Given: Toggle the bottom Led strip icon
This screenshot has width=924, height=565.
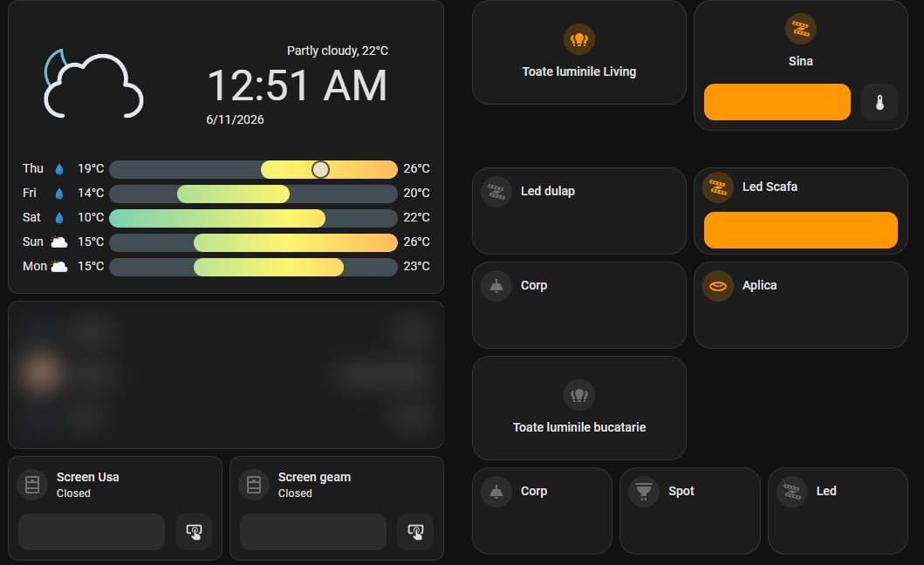Looking at the screenshot, I should (x=792, y=492).
